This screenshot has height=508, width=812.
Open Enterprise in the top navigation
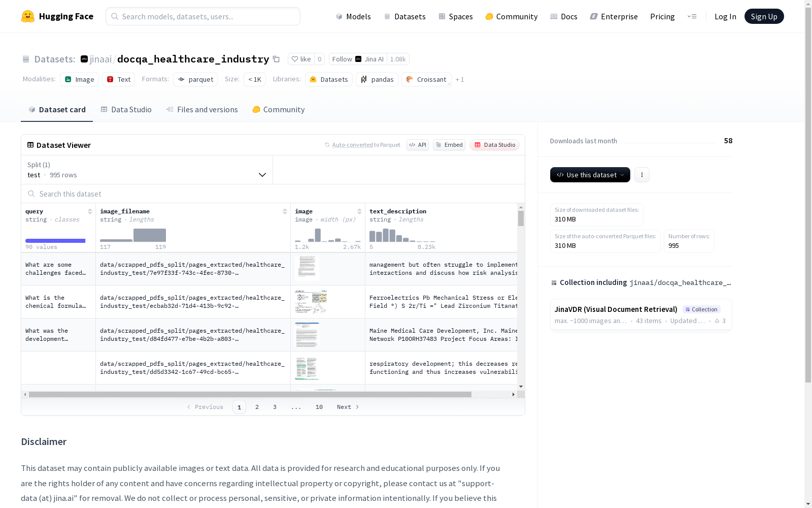(x=614, y=16)
